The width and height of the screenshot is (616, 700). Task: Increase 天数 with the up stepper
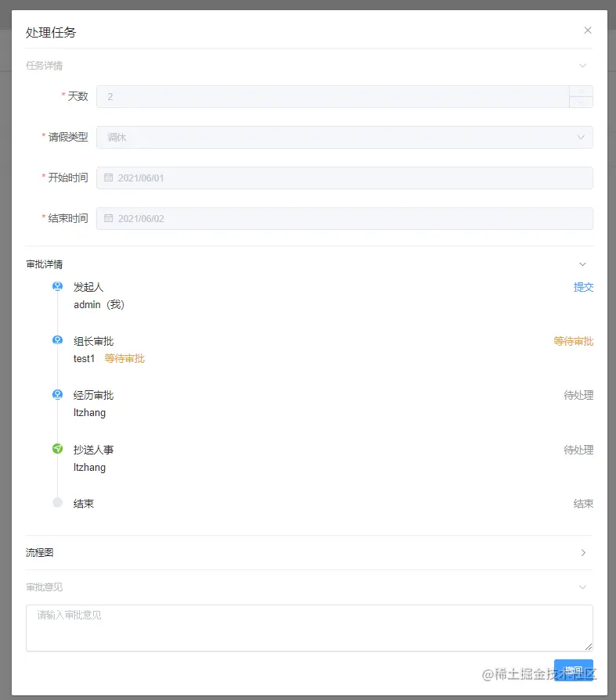[x=581, y=91]
